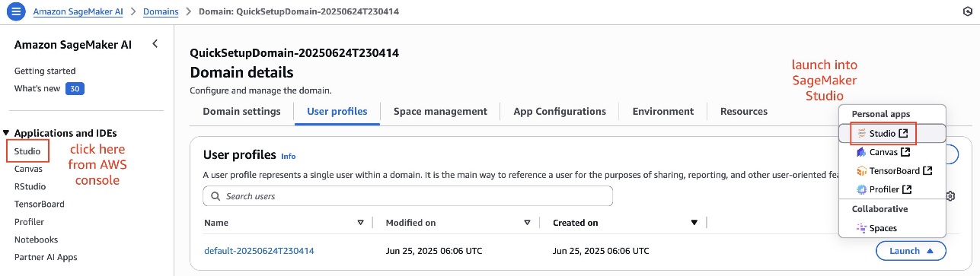The height and width of the screenshot is (276, 980).
Task: Open Studio in the left sidebar
Action: [x=27, y=151]
